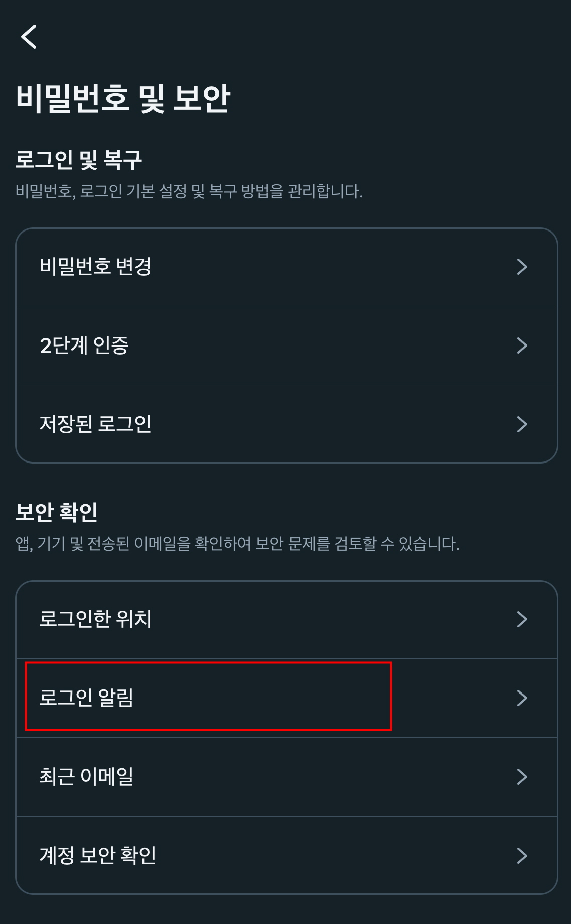Open 2단계 인증 via its arrow icon
The width and height of the screenshot is (571, 924).
(522, 345)
